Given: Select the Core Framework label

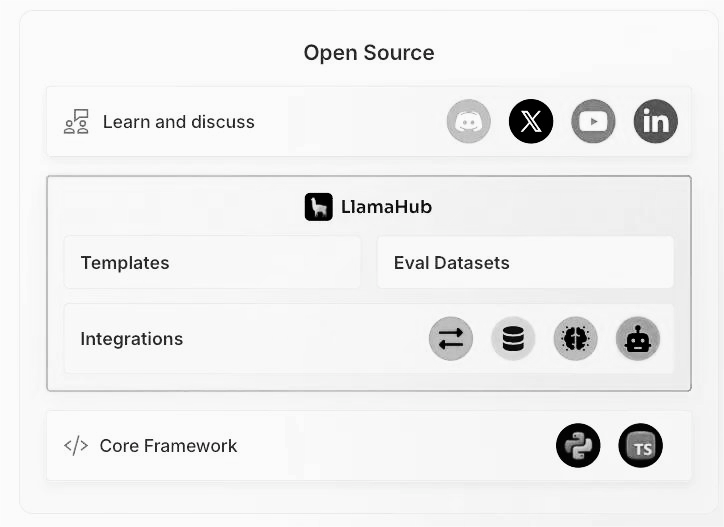Looking at the screenshot, I should coord(168,446).
